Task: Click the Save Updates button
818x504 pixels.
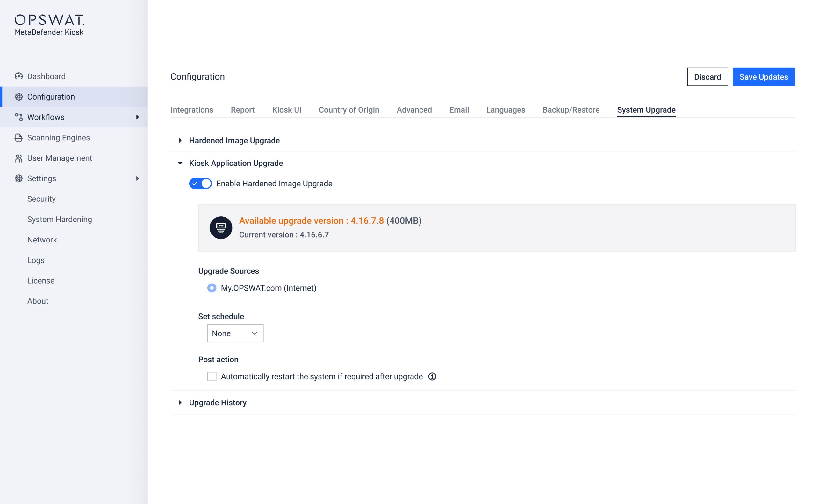Action: click(763, 77)
